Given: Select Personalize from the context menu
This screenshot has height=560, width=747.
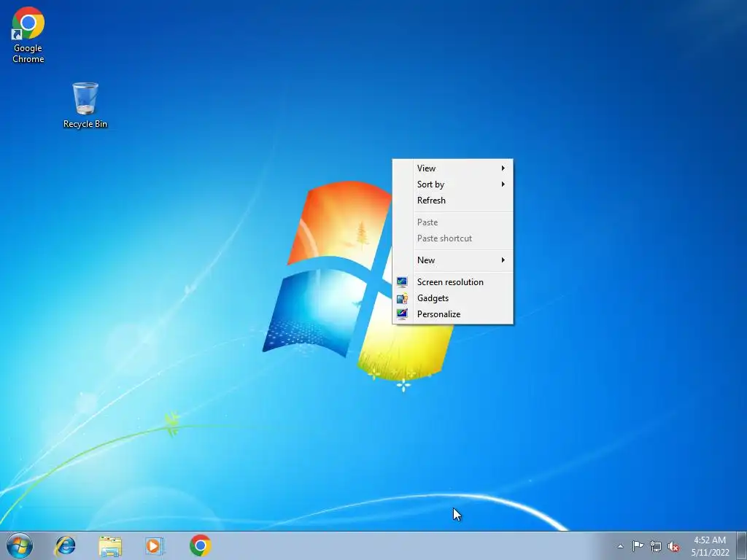Looking at the screenshot, I should click(x=452, y=314).
